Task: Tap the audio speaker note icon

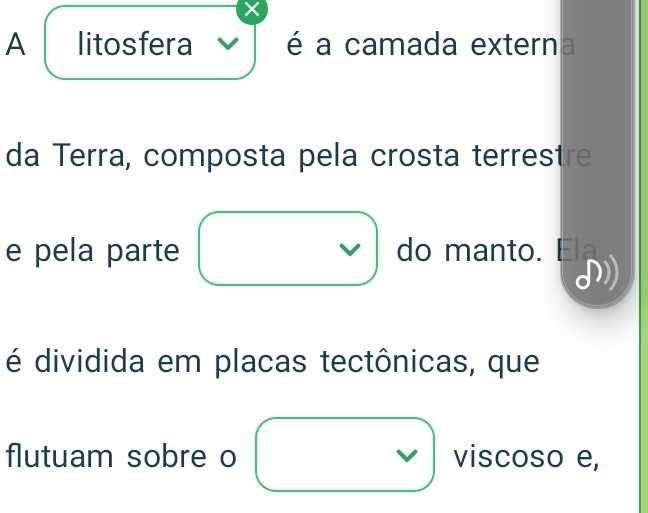Action: point(597,273)
